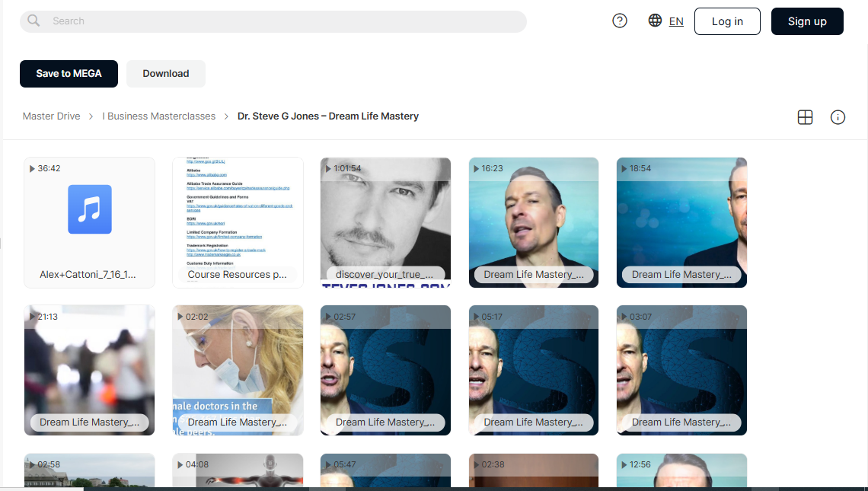Click the Save to MEGA button

(x=69, y=74)
